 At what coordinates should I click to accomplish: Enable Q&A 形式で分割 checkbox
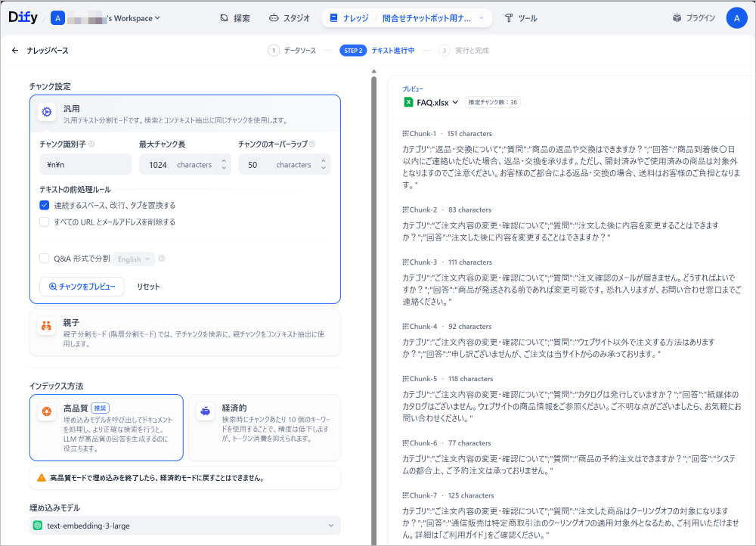[45, 259]
